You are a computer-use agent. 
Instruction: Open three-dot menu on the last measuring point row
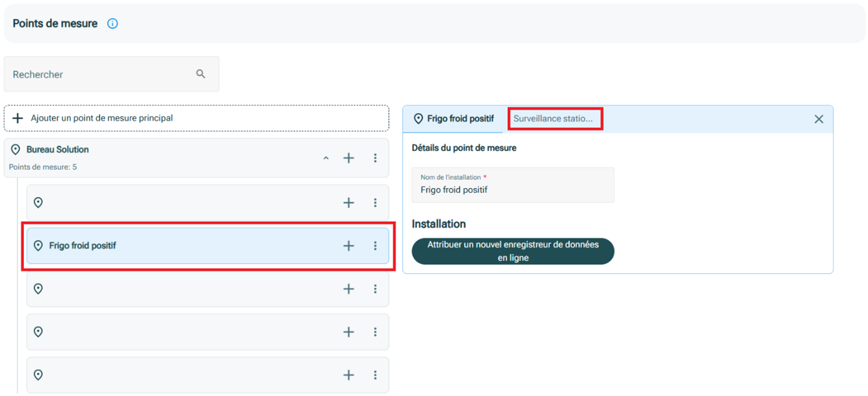coord(375,375)
